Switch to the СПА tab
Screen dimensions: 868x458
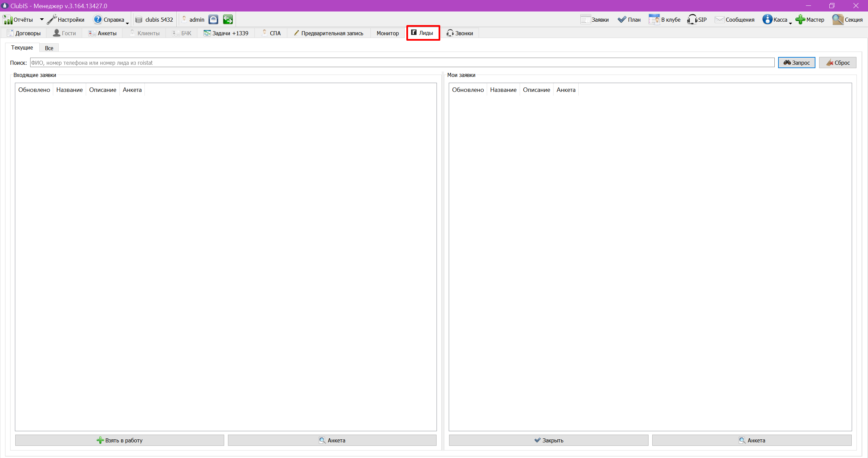click(x=271, y=33)
